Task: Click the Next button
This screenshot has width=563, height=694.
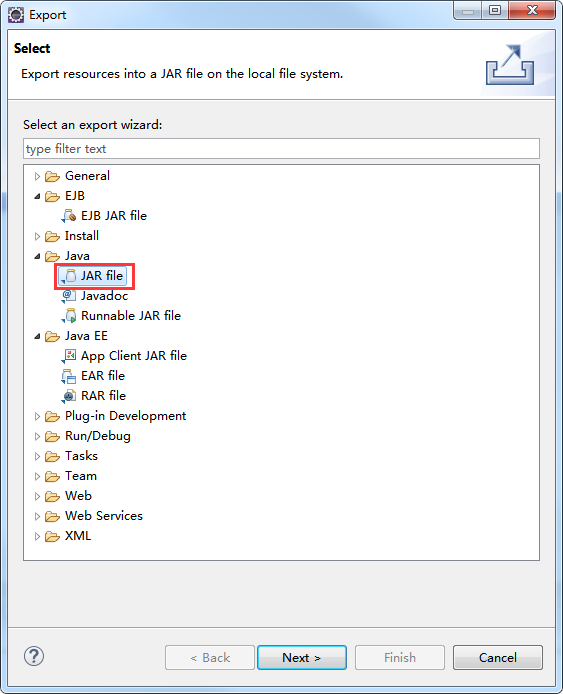Action: point(302,658)
